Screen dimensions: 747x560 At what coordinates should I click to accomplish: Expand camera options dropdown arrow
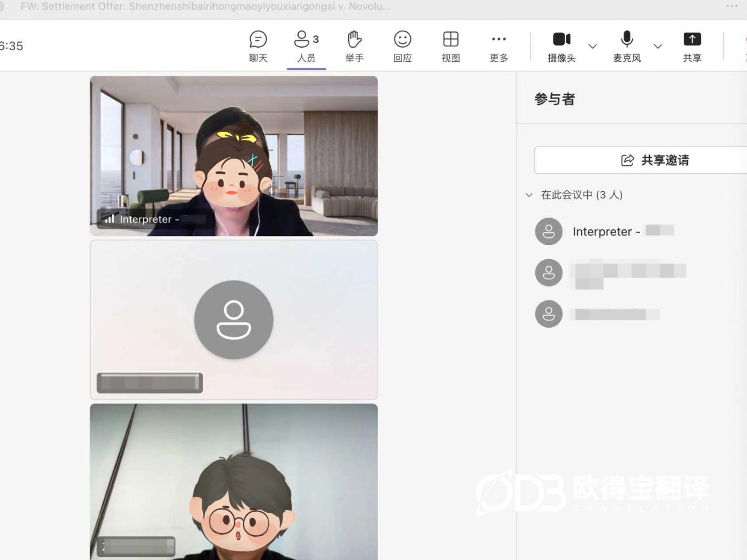pos(592,46)
